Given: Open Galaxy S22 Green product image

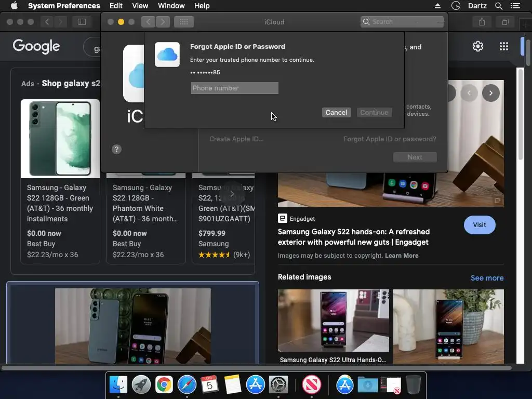Looking at the screenshot, I should [60, 139].
